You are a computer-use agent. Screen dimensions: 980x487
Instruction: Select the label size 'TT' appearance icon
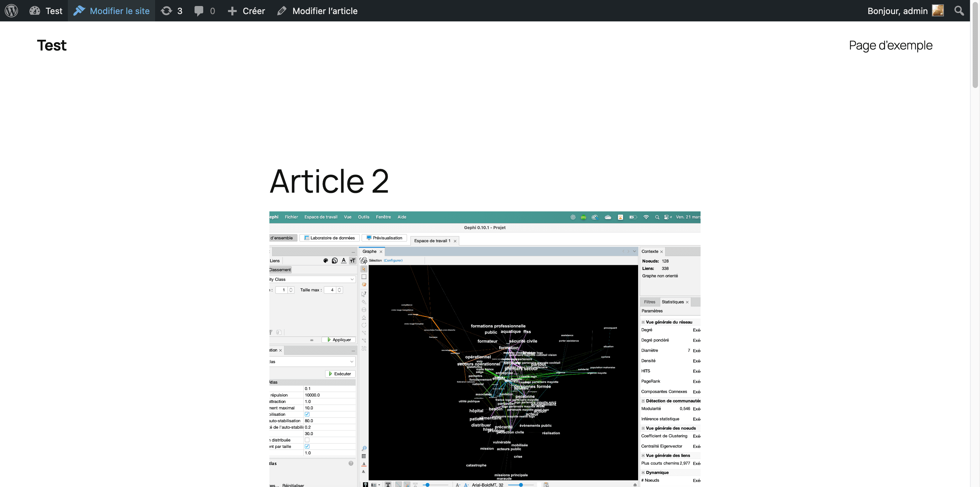click(x=353, y=261)
